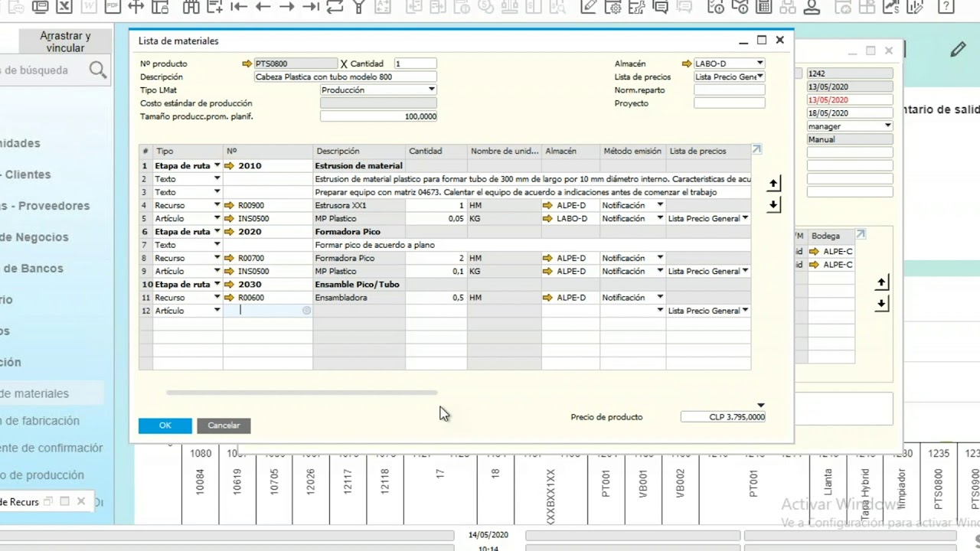
Task: Go to Next Record arrow icon
Action: (x=286, y=7)
